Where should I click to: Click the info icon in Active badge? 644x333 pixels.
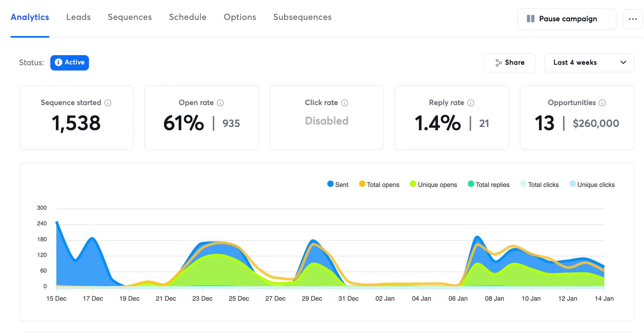pyautogui.click(x=58, y=62)
